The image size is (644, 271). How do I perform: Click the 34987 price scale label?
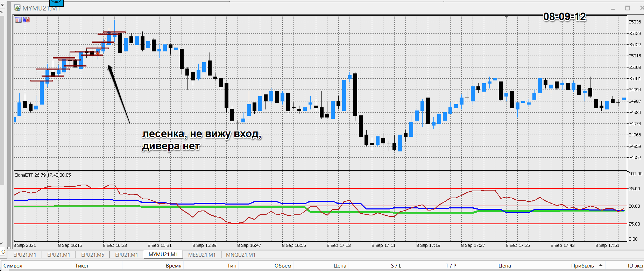point(635,101)
